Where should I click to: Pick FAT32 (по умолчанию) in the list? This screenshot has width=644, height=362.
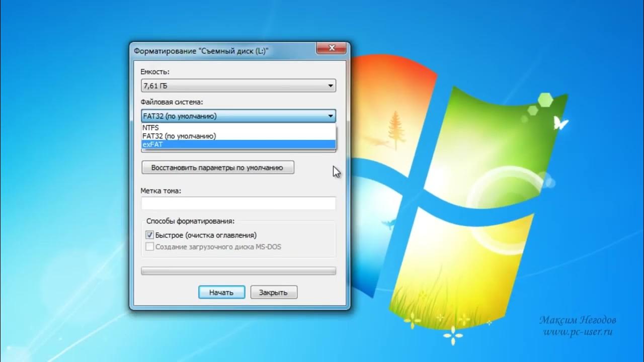point(238,136)
